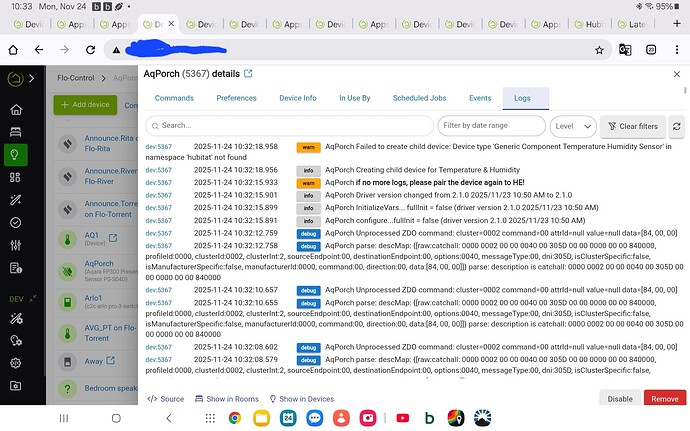Open the Source link
This screenshot has height=431, width=690.
[x=166, y=399]
